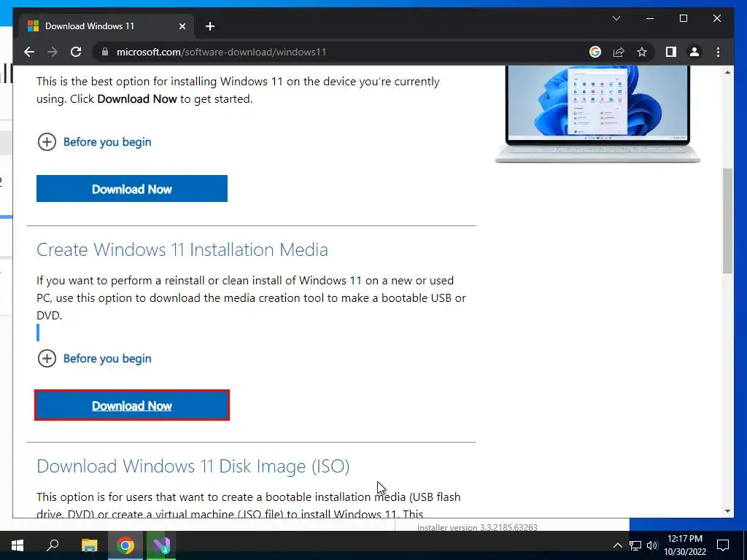Open volume tray icon
Image resolution: width=747 pixels, height=560 pixels.
pos(652,545)
